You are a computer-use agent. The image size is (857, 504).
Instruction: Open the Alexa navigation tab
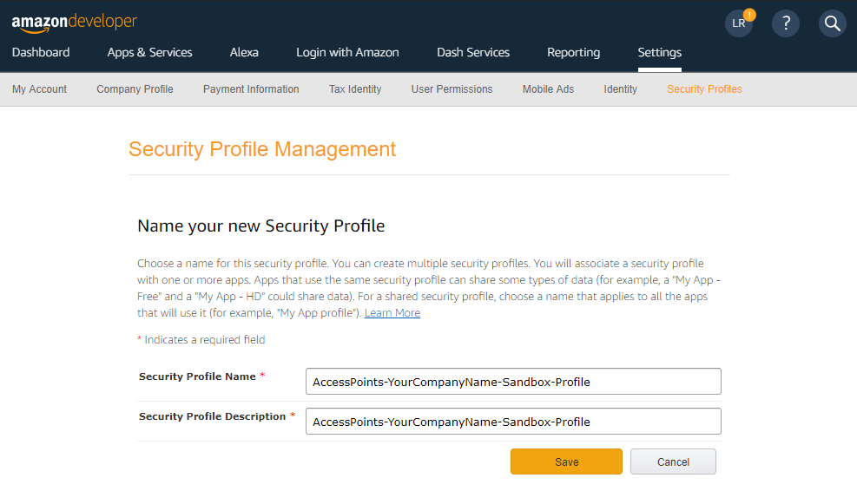244,52
